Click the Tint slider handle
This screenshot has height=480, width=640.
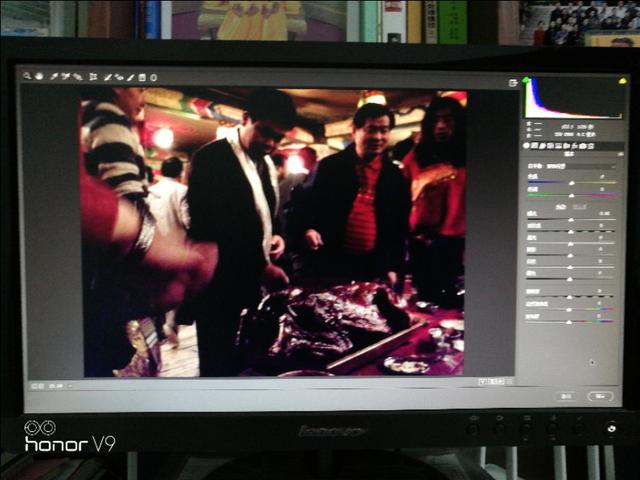[x=572, y=196]
